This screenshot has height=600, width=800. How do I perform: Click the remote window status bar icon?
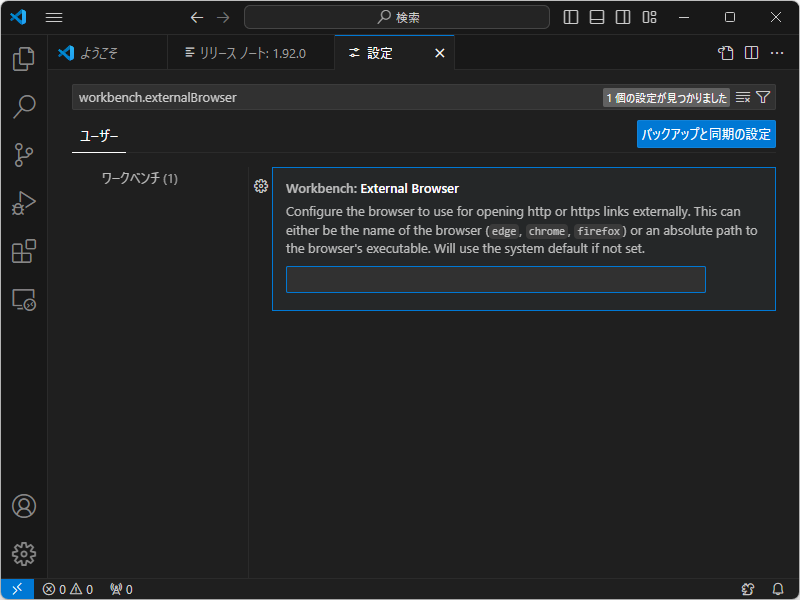(17, 589)
